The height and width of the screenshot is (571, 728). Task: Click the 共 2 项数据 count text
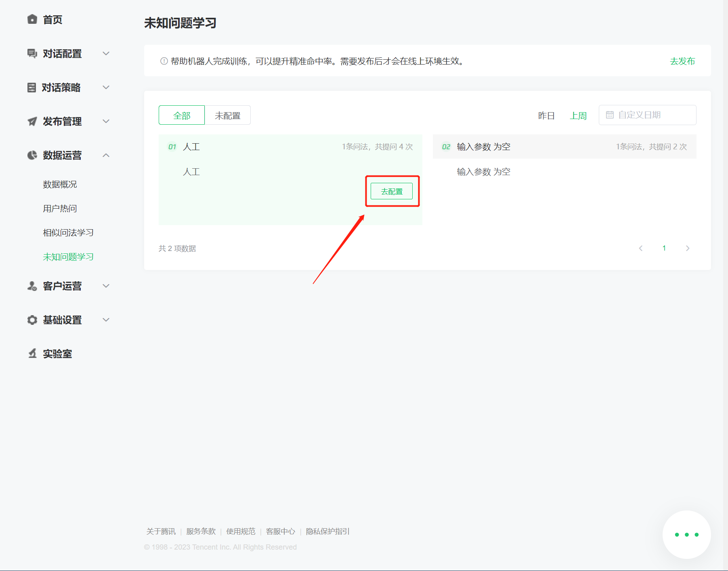177,248
